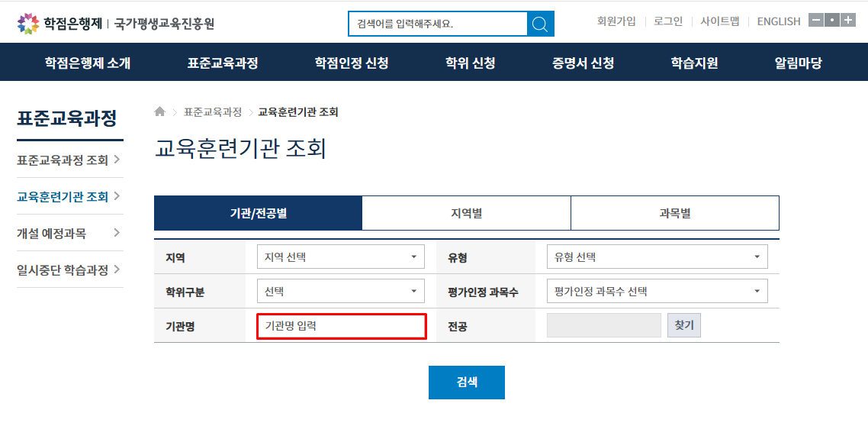Click the 로그인 link

tap(668, 21)
